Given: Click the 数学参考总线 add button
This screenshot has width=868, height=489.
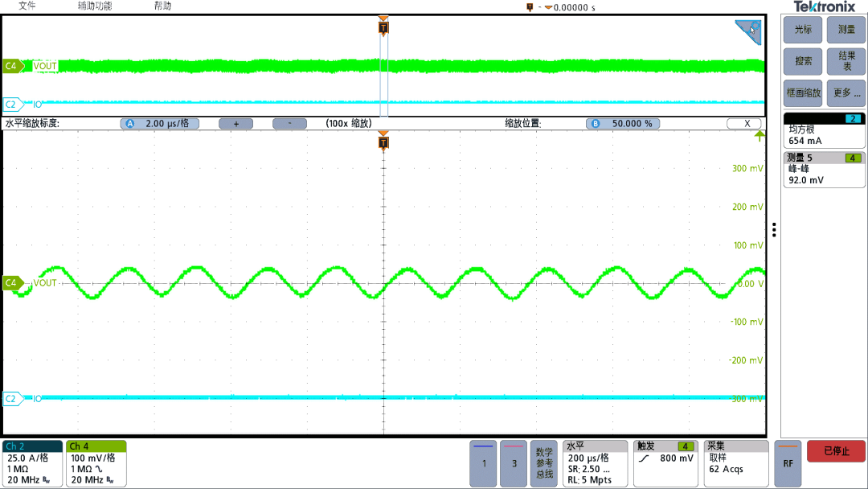Looking at the screenshot, I should pyautogui.click(x=544, y=463).
